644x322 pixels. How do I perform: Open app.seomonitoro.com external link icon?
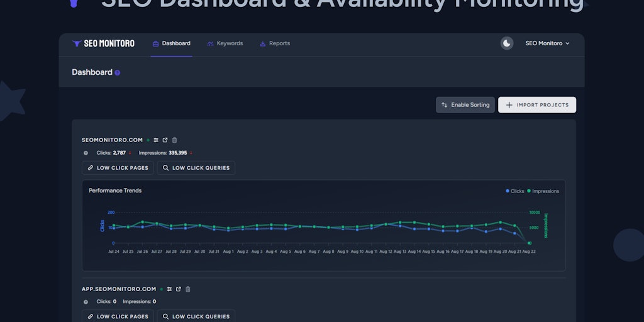[179, 289]
